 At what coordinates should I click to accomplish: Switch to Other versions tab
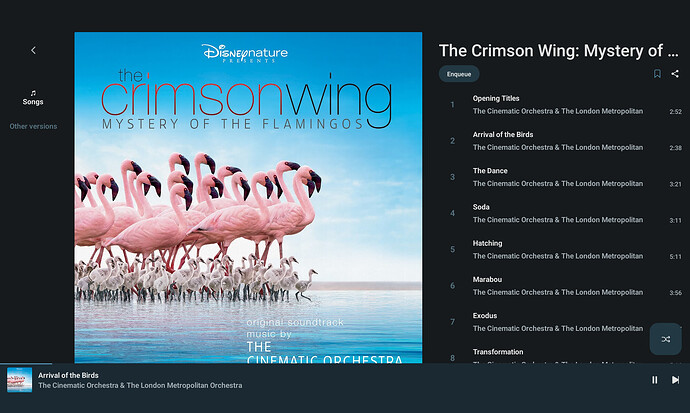[x=33, y=126]
